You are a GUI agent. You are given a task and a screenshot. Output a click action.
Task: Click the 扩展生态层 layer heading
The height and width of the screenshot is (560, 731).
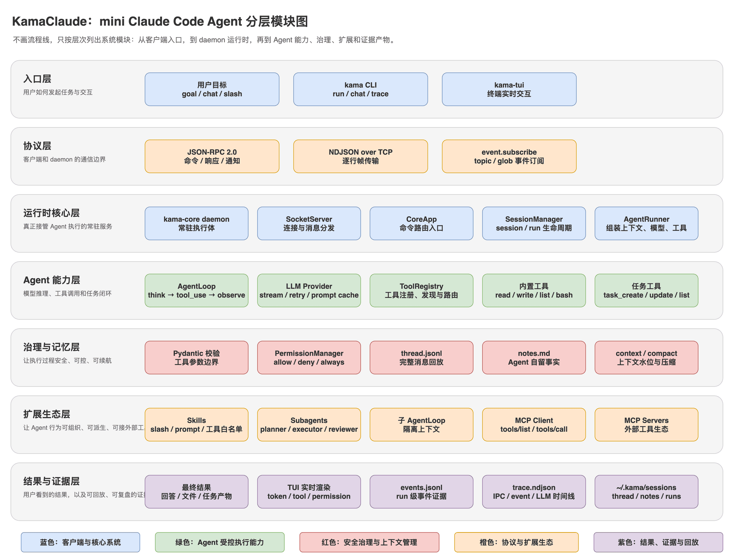click(x=46, y=414)
